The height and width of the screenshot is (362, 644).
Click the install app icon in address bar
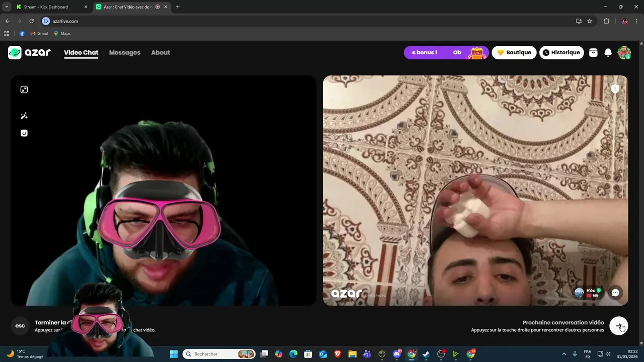pyautogui.click(x=579, y=21)
